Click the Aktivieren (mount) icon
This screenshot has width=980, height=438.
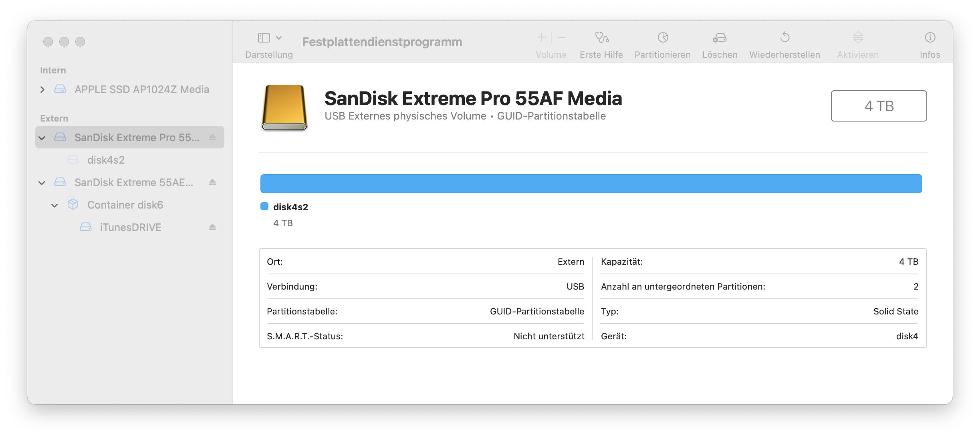[x=858, y=40]
